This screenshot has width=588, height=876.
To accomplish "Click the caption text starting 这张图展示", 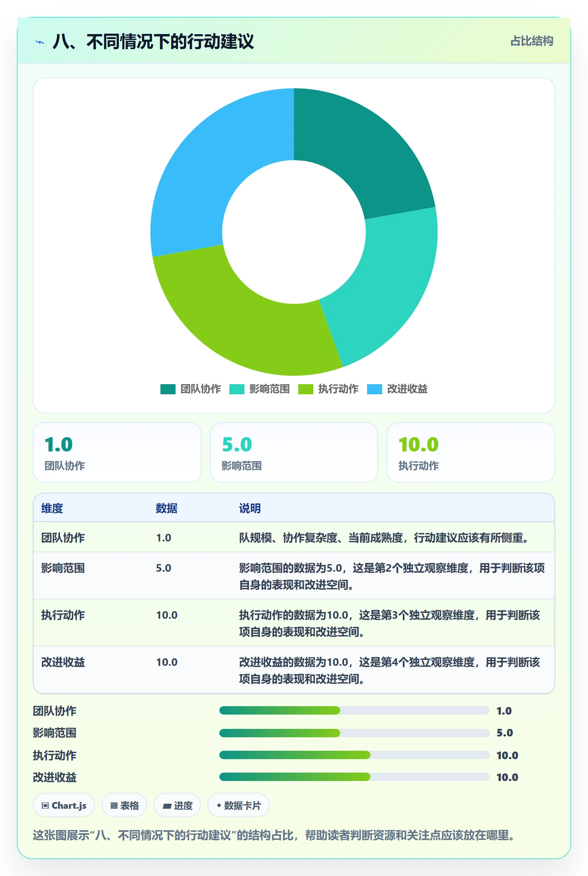I will click(x=275, y=835).
